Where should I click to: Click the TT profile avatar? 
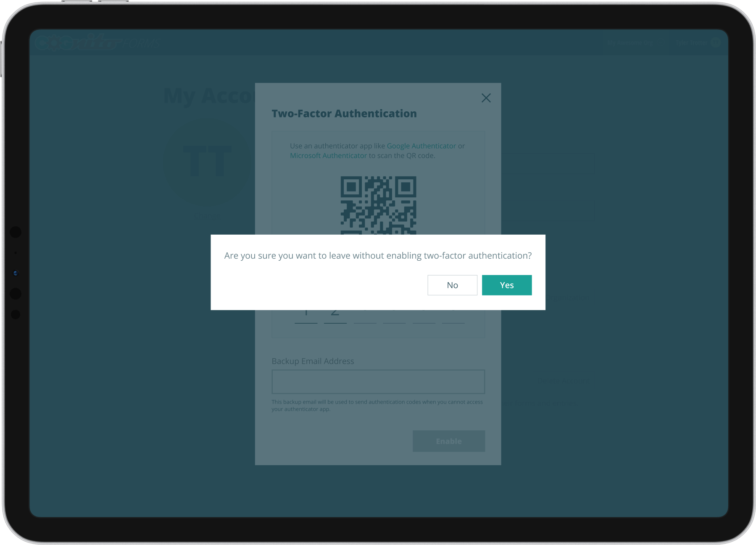tap(208, 161)
